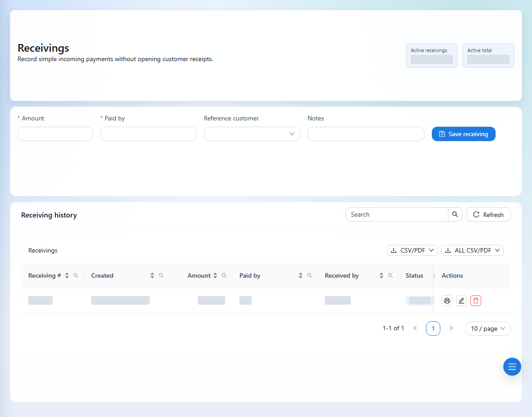Go to the next page arrow

tap(451, 328)
